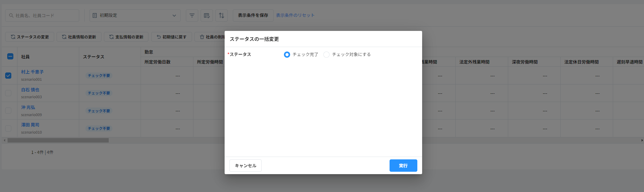
Task: Click 社員の削除 trash button
Action: point(212,37)
